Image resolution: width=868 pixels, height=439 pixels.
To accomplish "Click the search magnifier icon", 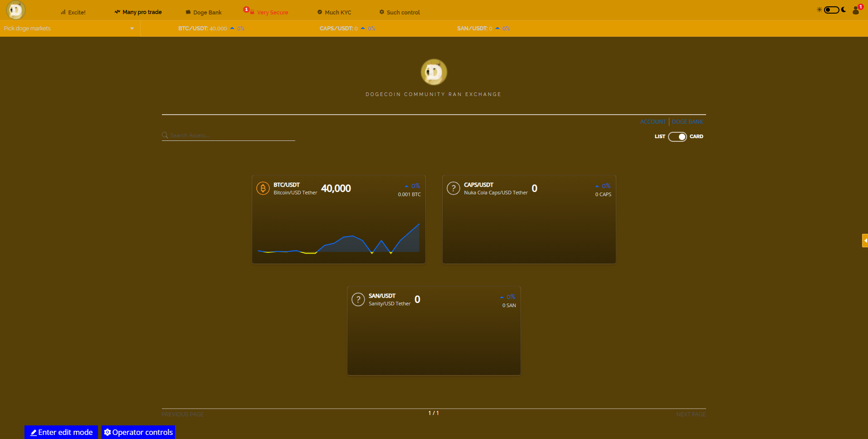I will coord(165,135).
